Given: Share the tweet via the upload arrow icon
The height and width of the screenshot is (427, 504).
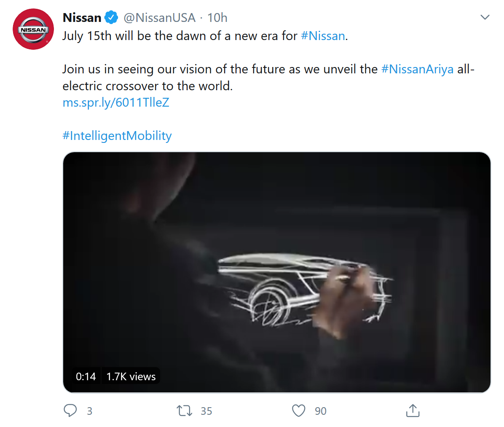Looking at the screenshot, I should tap(413, 411).
